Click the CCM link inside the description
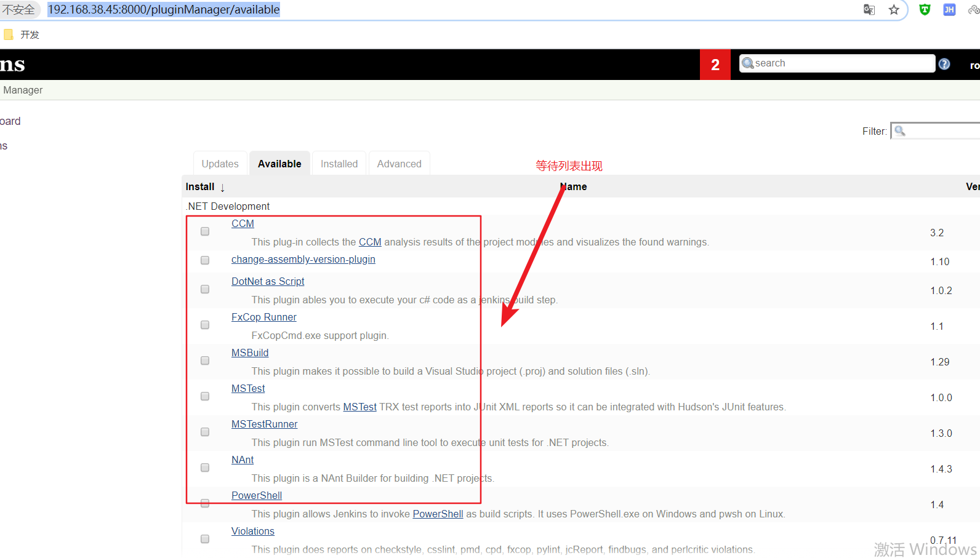 pos(370,242)
